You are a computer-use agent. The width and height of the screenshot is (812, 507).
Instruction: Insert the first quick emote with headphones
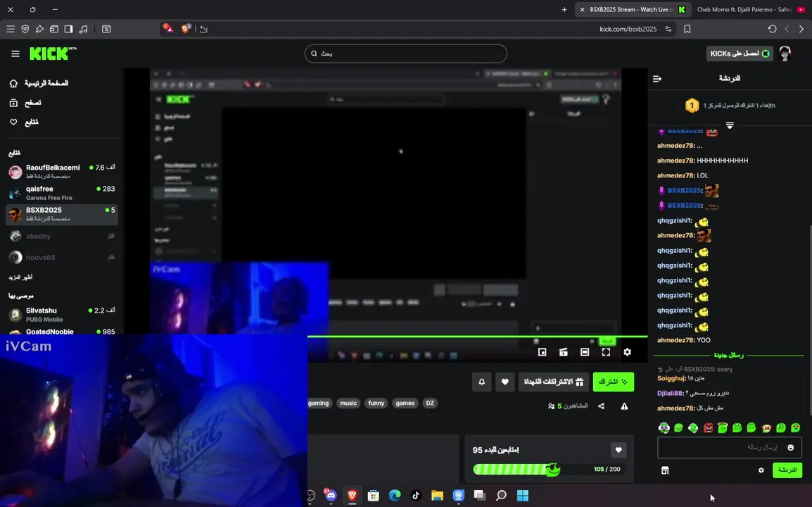pyautogui.click(x=664, y=427)
